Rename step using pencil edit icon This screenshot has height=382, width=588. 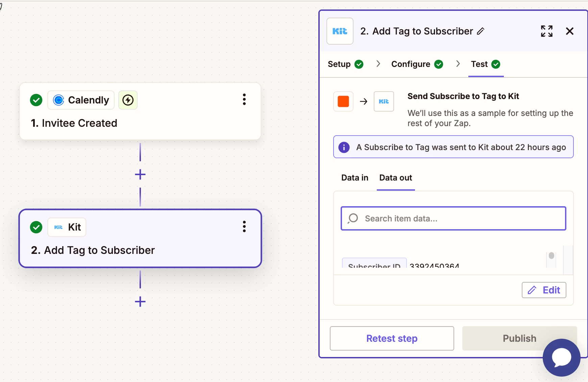point(481,31)
